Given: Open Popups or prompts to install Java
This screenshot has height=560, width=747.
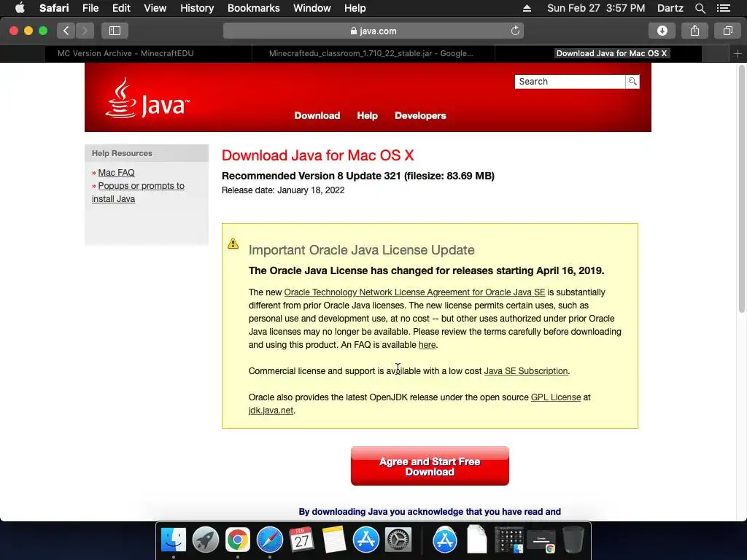Looking at the screenshot, I should pyautogui.click(x=138, y=192).
